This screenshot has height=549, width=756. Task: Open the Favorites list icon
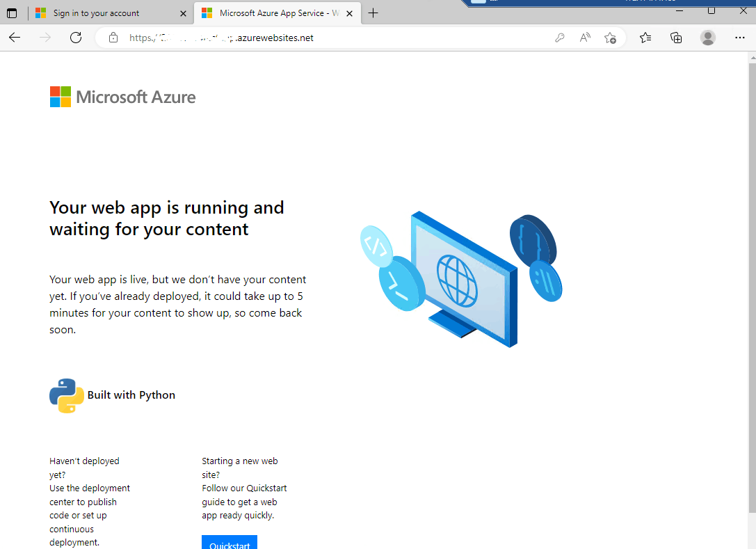(x=645, y=38)
